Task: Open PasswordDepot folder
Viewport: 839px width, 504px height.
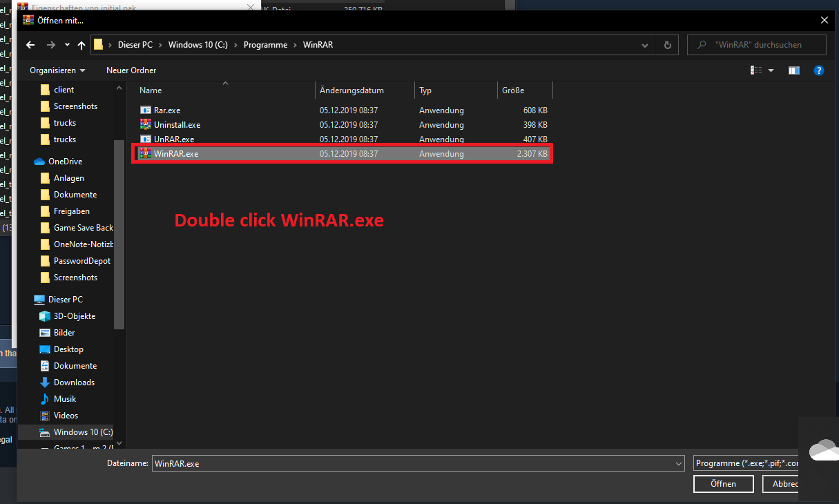Action: 81,261
